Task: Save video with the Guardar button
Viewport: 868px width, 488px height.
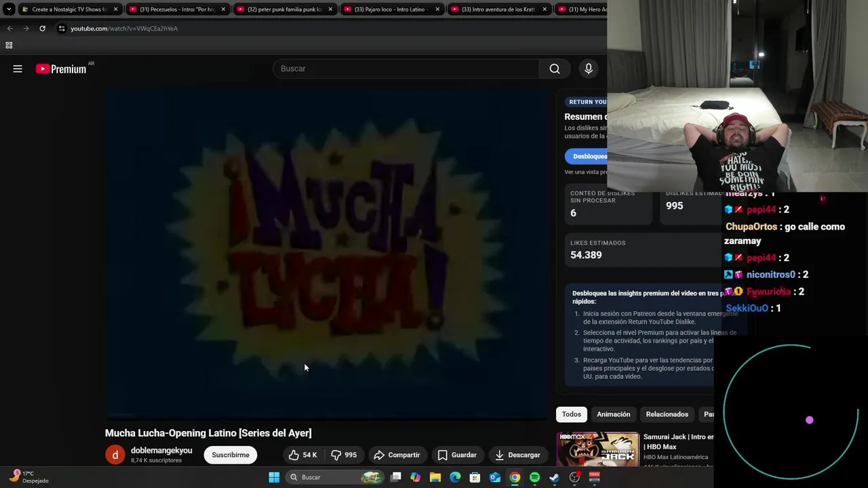Action: (457, 455)
